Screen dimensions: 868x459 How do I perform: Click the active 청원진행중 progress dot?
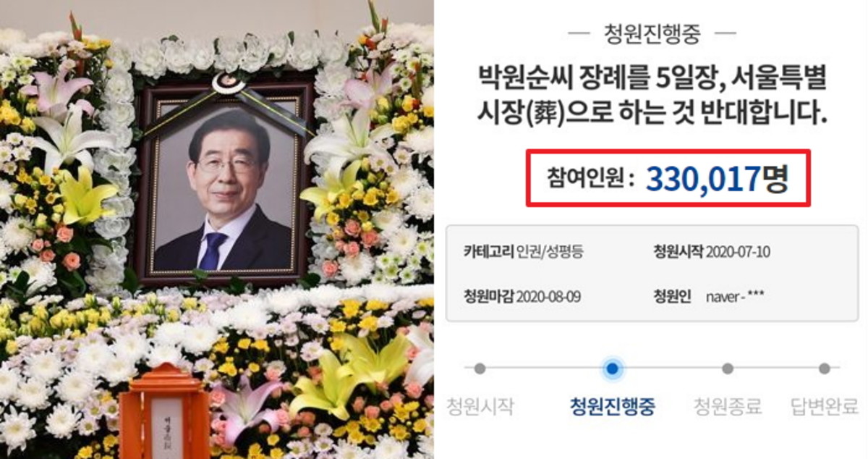613,369
